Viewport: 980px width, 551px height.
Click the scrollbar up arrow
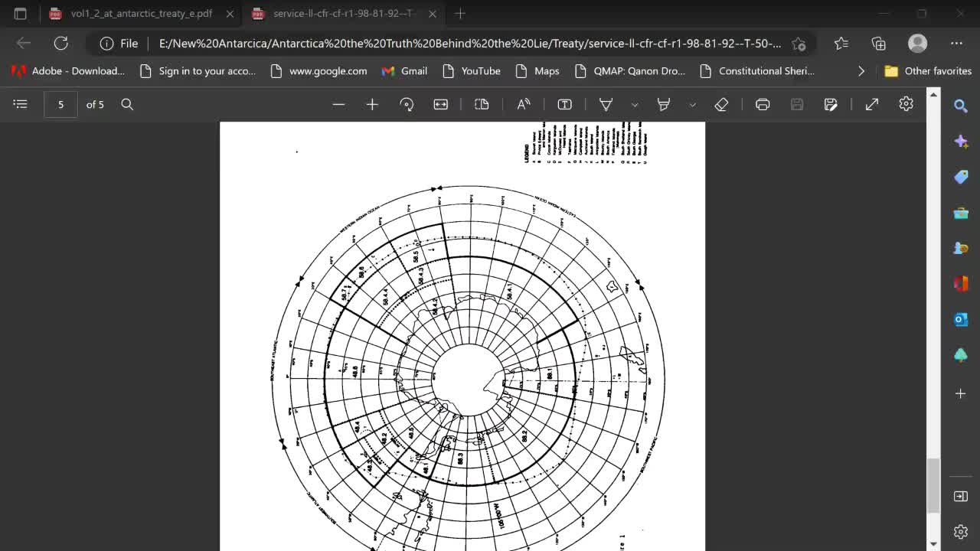coord(933,94)
